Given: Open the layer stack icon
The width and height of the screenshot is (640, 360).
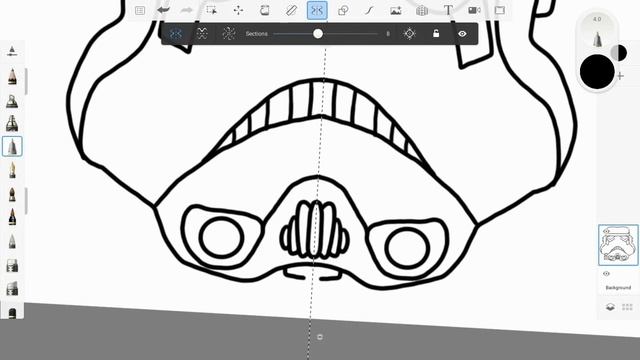Looking at the screenshot, I should [x=610, y=307].
